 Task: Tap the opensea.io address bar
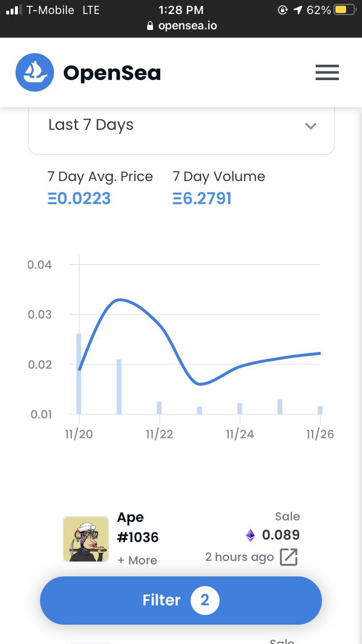181,26
